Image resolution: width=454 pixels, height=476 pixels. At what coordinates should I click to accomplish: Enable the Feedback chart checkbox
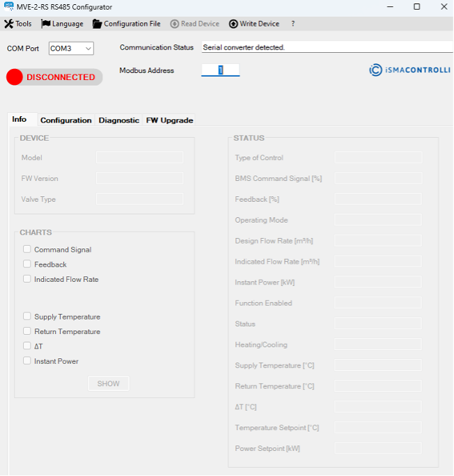click(x=27, y=264)
